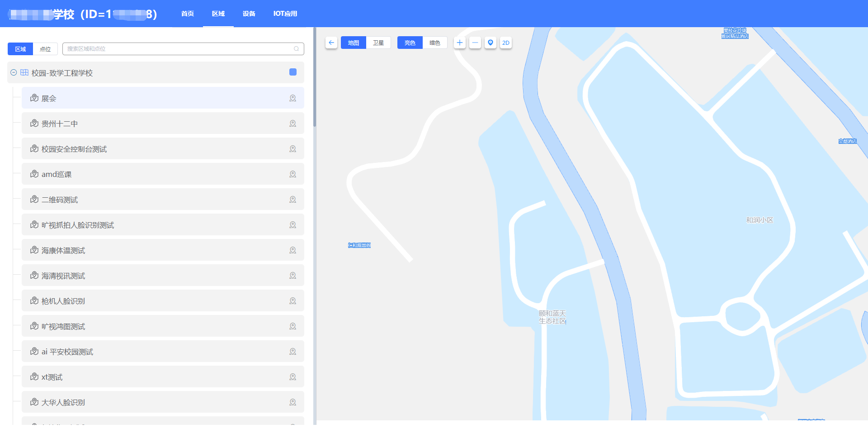Go to the 首页 tab

point(188,14)
